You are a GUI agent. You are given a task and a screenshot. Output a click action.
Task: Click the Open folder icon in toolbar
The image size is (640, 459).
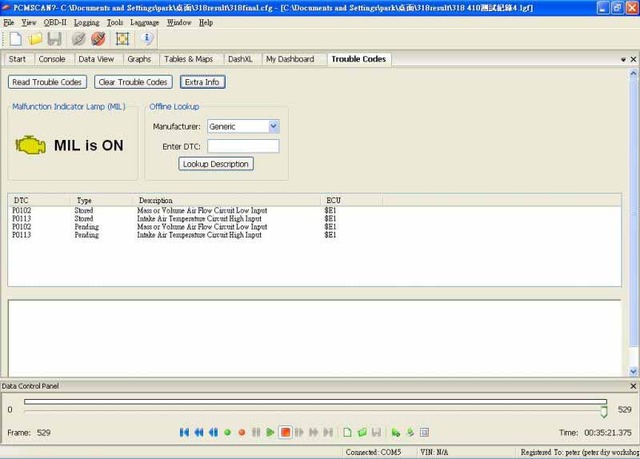[35, 39]
